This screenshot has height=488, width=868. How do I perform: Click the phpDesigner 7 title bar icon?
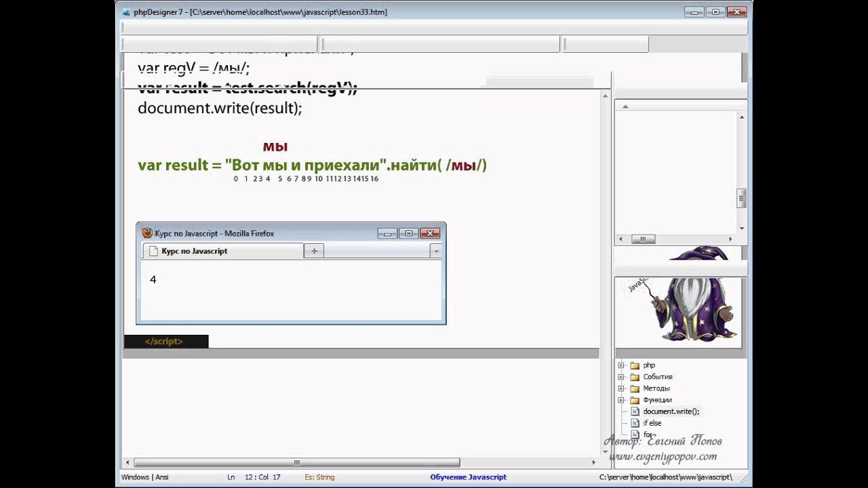pos(126,12)
